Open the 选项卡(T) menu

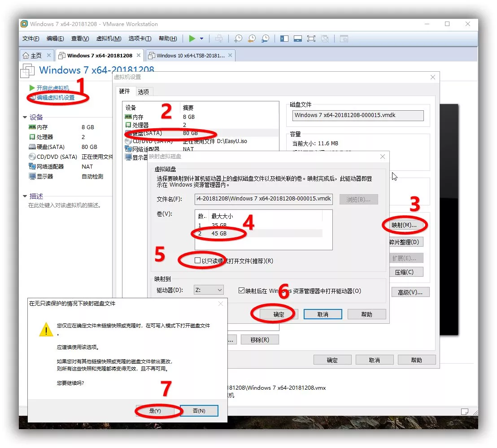coord(140,39)
